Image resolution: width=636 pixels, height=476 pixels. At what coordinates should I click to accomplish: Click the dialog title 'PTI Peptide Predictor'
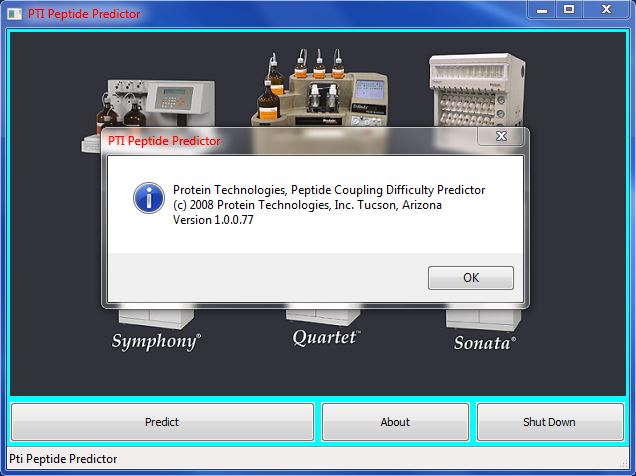164,141
